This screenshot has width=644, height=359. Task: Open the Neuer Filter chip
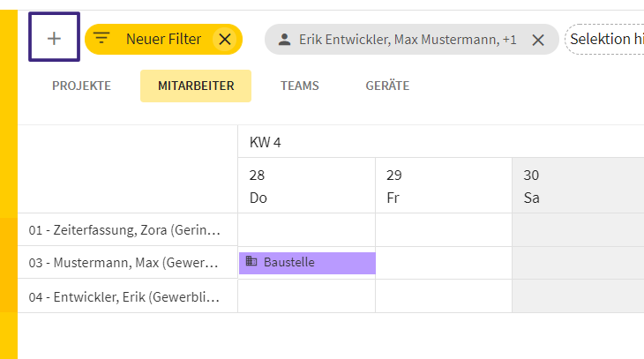[x=163, y=39]
